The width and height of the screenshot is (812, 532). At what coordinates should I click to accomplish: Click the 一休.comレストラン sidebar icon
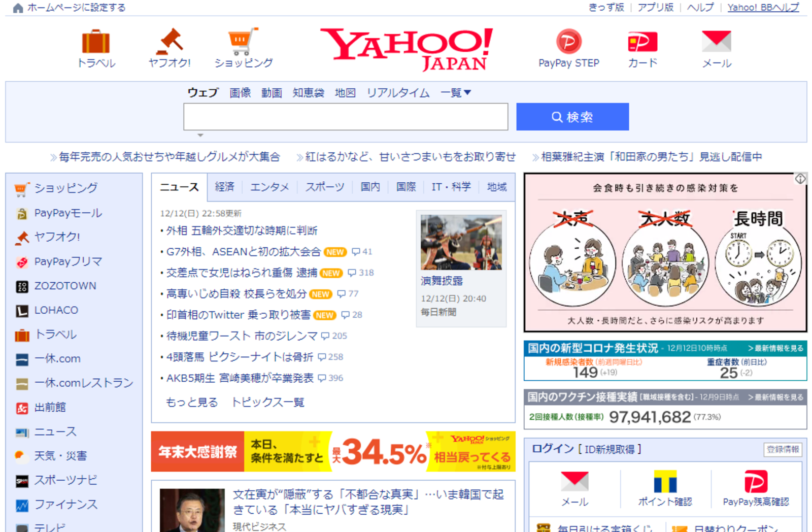[22, 384]
